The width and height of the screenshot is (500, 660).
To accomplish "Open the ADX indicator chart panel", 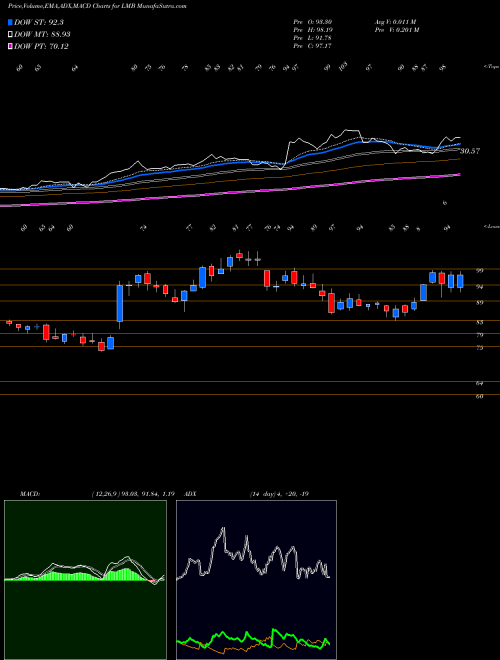I will (256, 580).
